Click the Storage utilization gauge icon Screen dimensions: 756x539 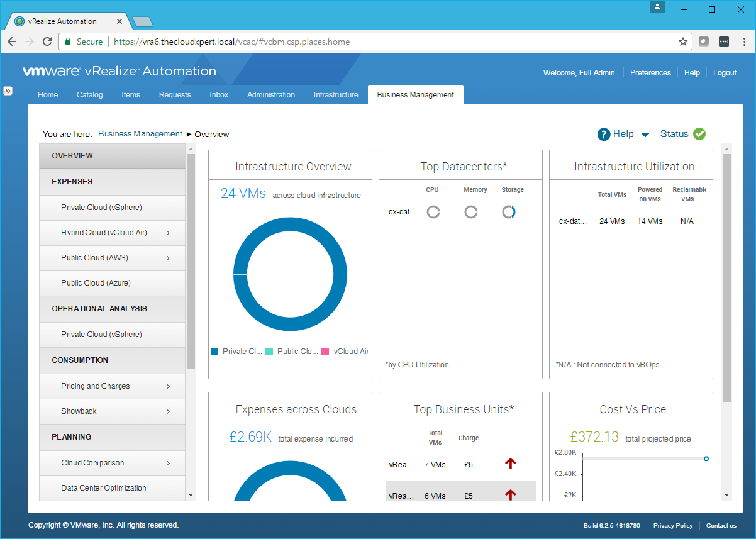tap(509, 212)
